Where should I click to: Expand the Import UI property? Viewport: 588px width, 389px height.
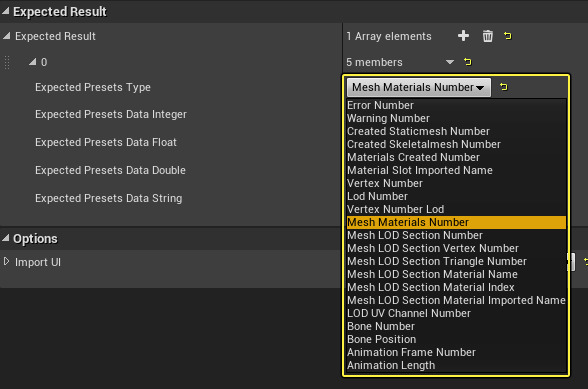pyautogui.click(x=6, y=261)
